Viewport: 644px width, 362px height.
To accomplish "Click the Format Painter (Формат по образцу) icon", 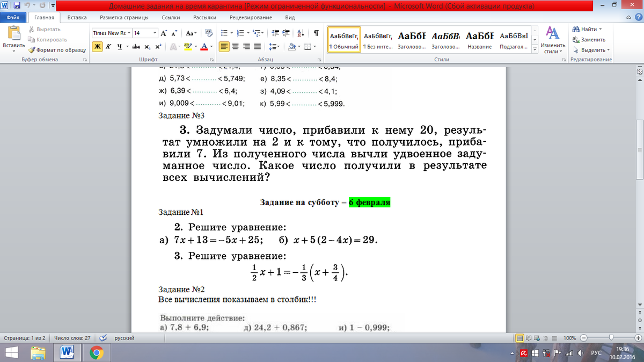I will pyautogui.click(x=32, y=50).
